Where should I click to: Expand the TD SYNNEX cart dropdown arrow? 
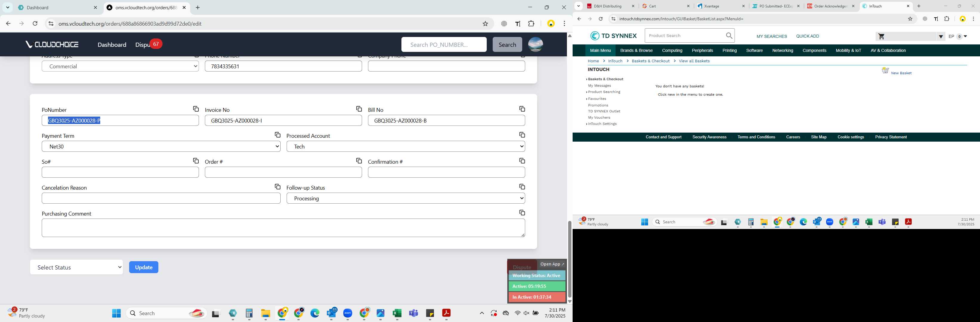pos(940,36)
